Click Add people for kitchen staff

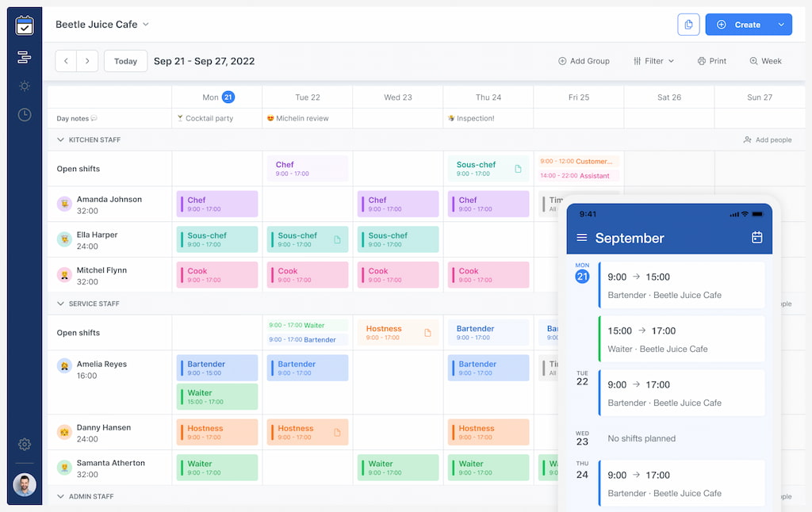point(768,139)
